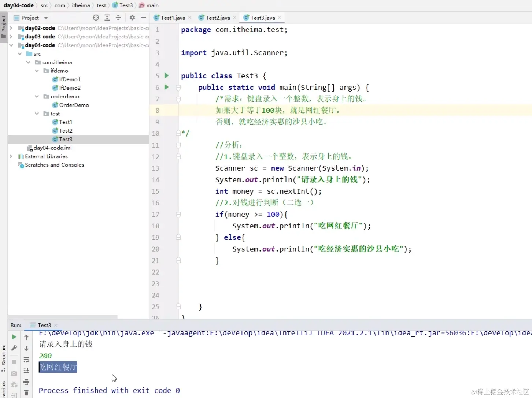Click src in the breadcrumb bar

tap(44, 5)
